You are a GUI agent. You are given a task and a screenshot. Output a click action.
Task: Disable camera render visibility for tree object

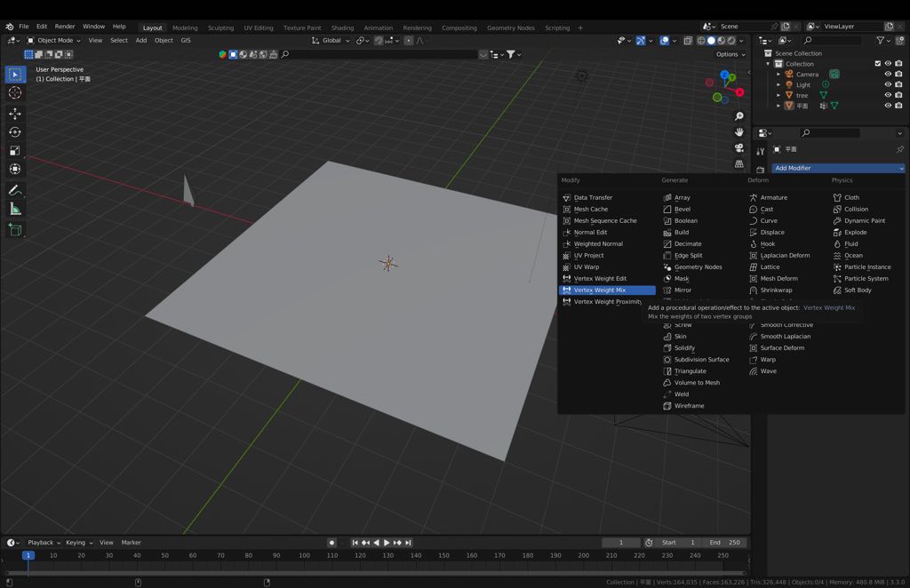pos(898,95)
